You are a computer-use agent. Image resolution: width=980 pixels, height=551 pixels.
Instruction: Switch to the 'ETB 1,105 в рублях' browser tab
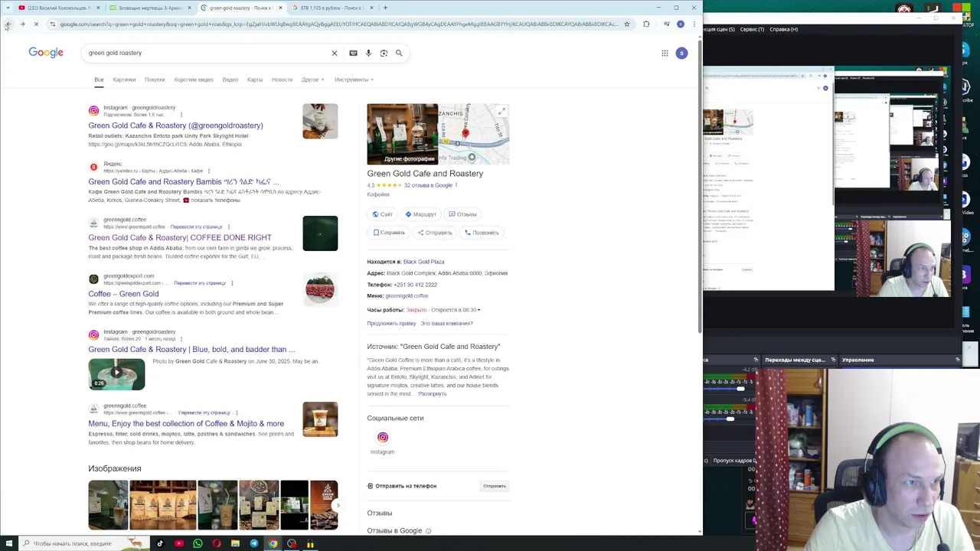(x=332, y=8)
